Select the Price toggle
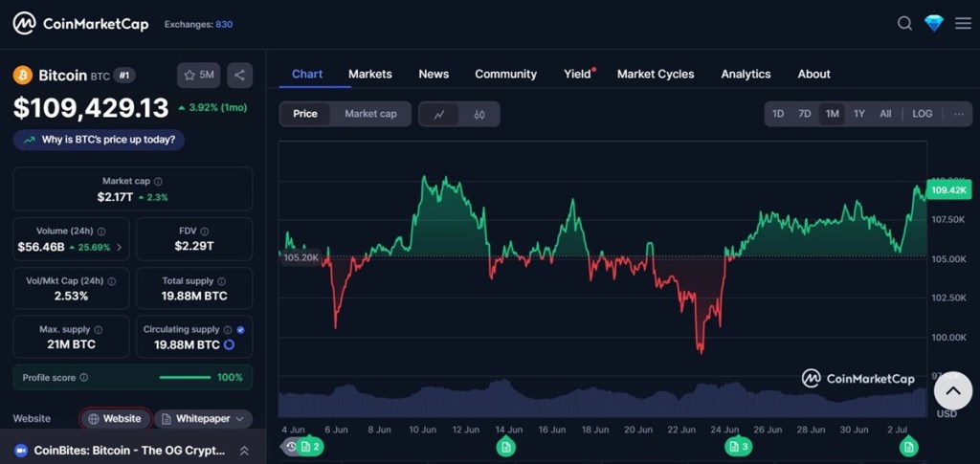 tap(305, 114)
